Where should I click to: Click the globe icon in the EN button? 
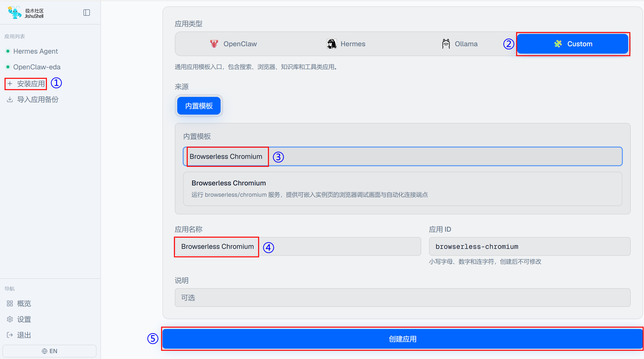tap(45, 351)
